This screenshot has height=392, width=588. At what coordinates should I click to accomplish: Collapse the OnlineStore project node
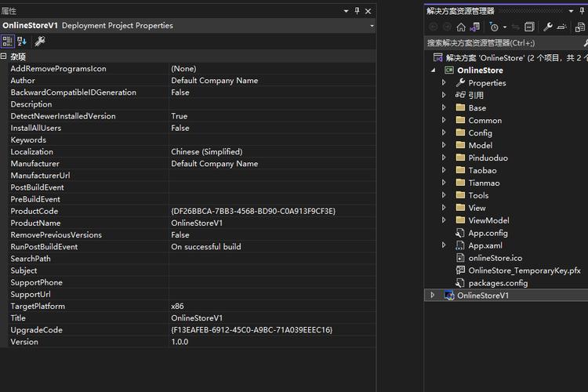point(433,70)
